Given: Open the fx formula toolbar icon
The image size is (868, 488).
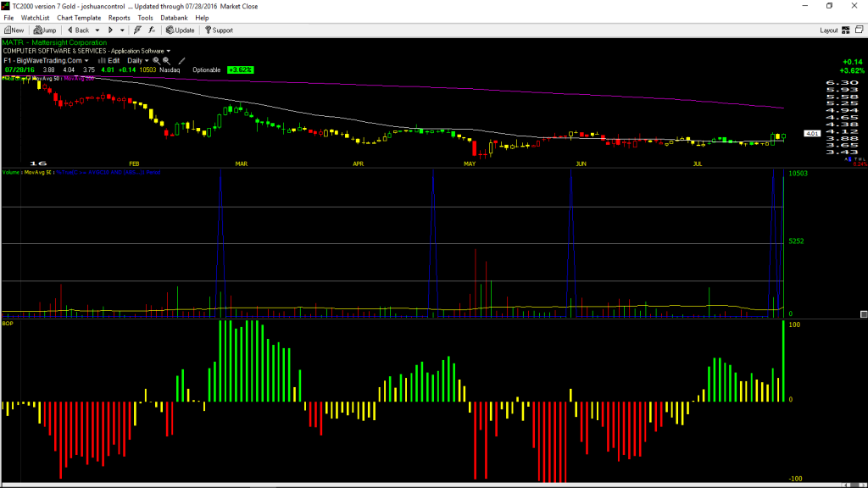Looking at the screenshot, I should coord(153,30).
